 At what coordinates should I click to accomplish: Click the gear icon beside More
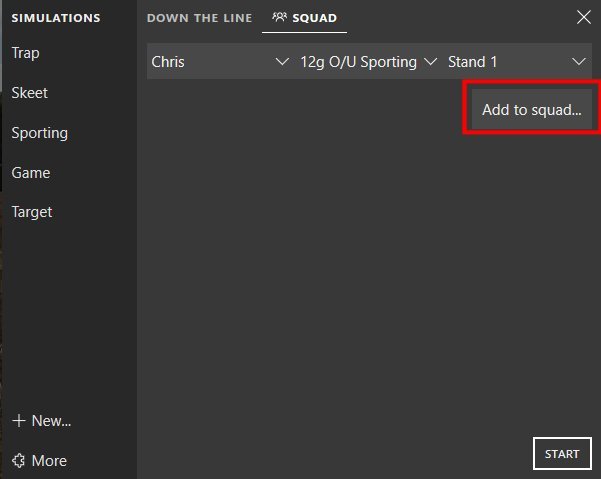point(18,461)
